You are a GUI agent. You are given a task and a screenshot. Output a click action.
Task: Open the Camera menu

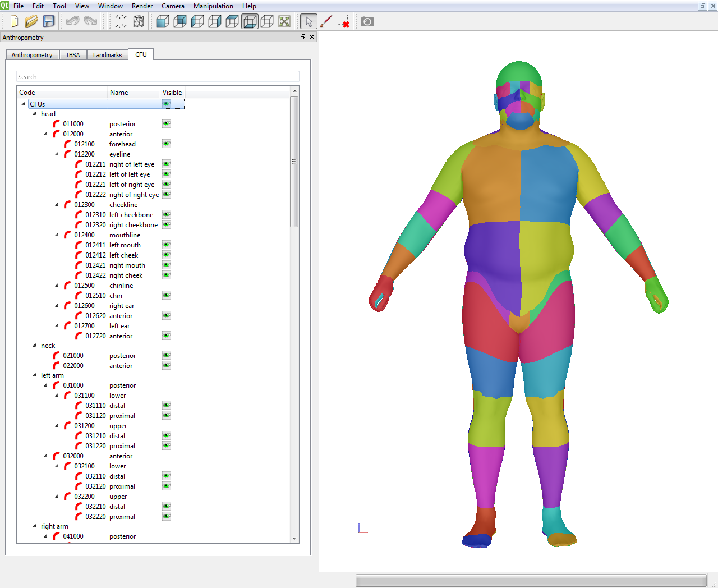coord(173,6)
